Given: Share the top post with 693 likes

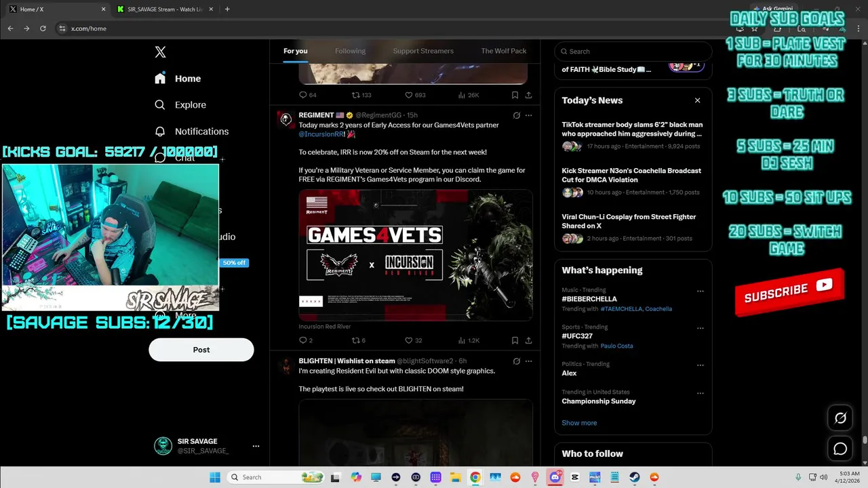Looking at the screenshot, I should (528, 95).
